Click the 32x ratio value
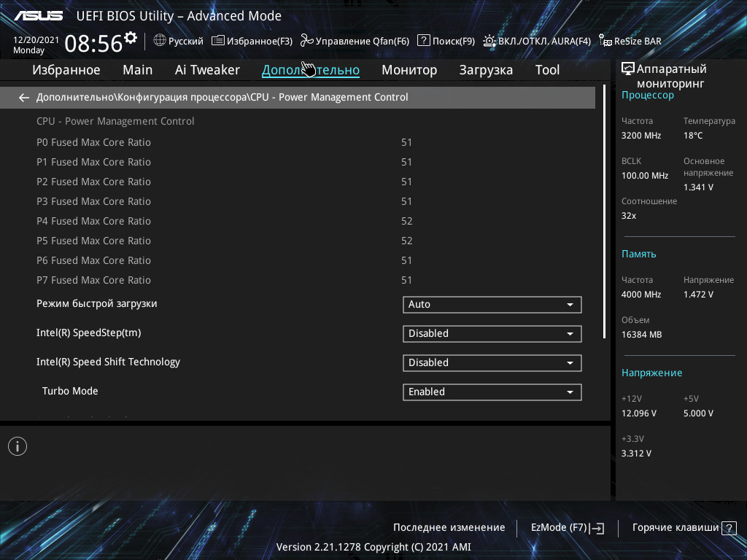 tap(628, 216)
